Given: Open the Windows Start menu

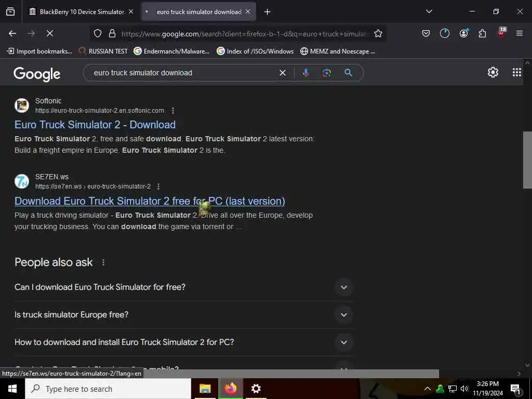Looking at the screenshot, I should click(x=12, y=389).
